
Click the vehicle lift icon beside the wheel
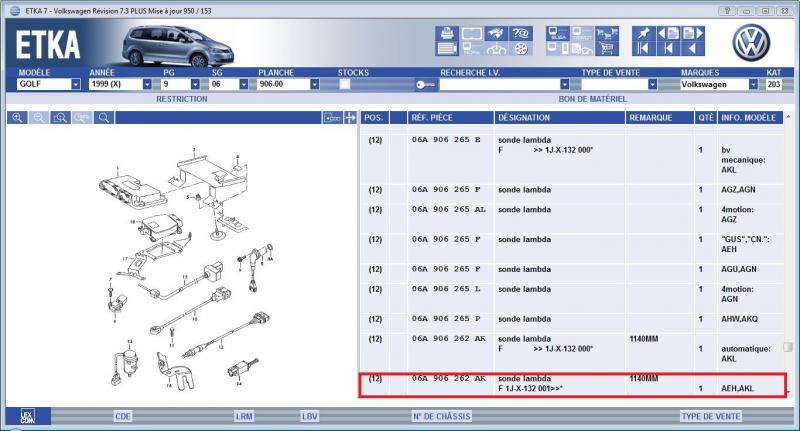coord(496,48)
